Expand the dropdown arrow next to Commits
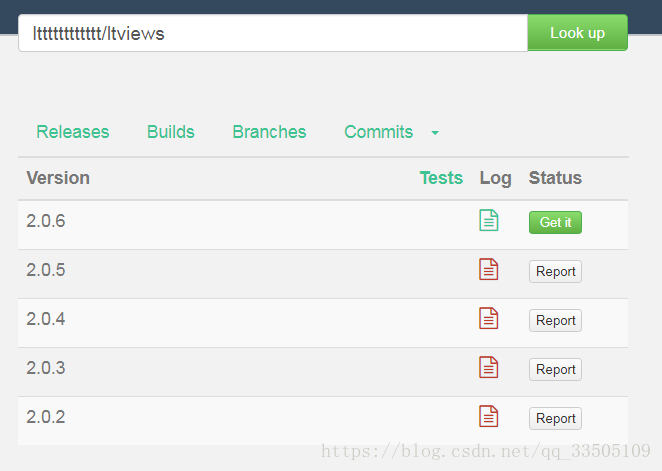 click(435, 133)
